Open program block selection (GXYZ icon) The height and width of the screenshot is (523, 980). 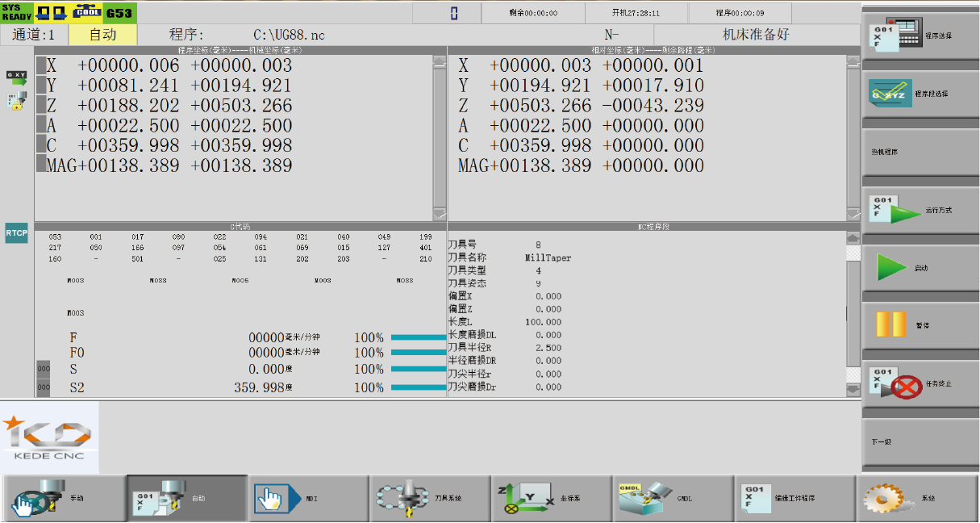(890, 94)
